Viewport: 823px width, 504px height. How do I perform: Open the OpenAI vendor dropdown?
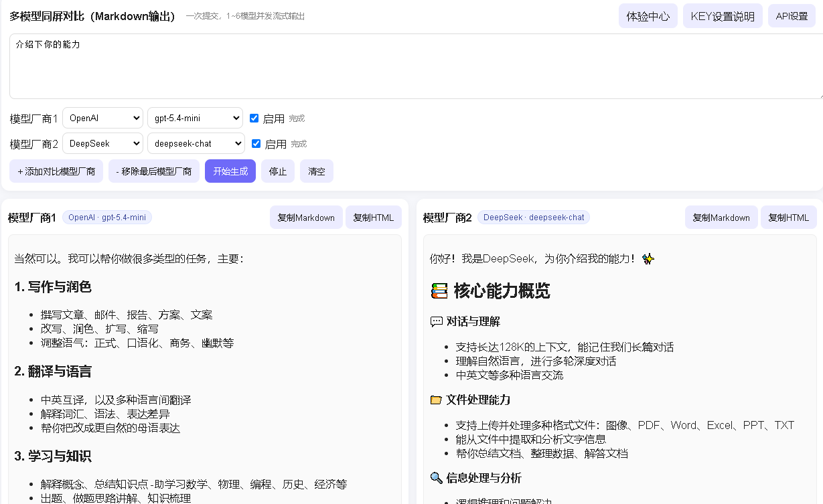[x=102, y=118]
